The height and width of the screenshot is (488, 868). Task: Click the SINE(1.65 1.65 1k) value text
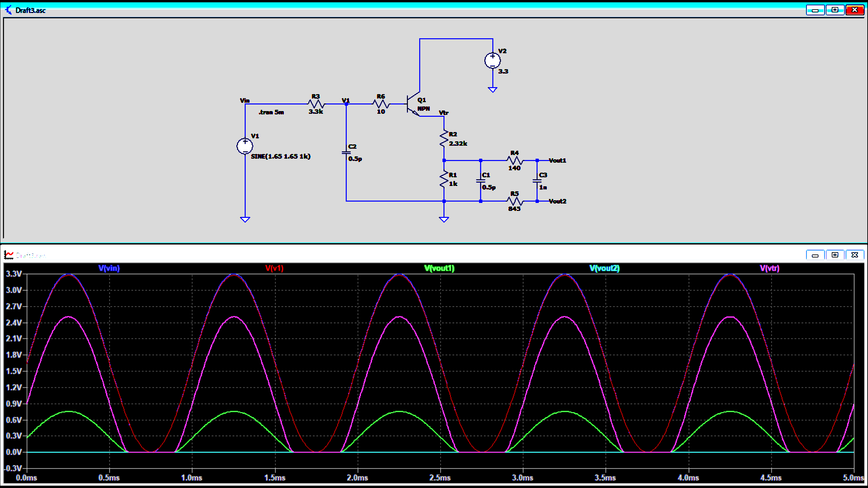click(280, 156)
